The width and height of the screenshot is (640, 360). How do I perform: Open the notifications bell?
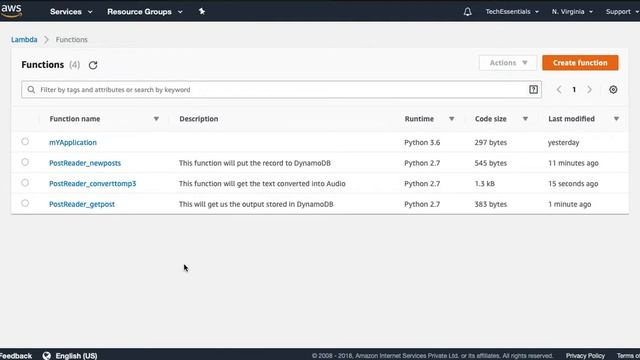click(x=468, y=11)
